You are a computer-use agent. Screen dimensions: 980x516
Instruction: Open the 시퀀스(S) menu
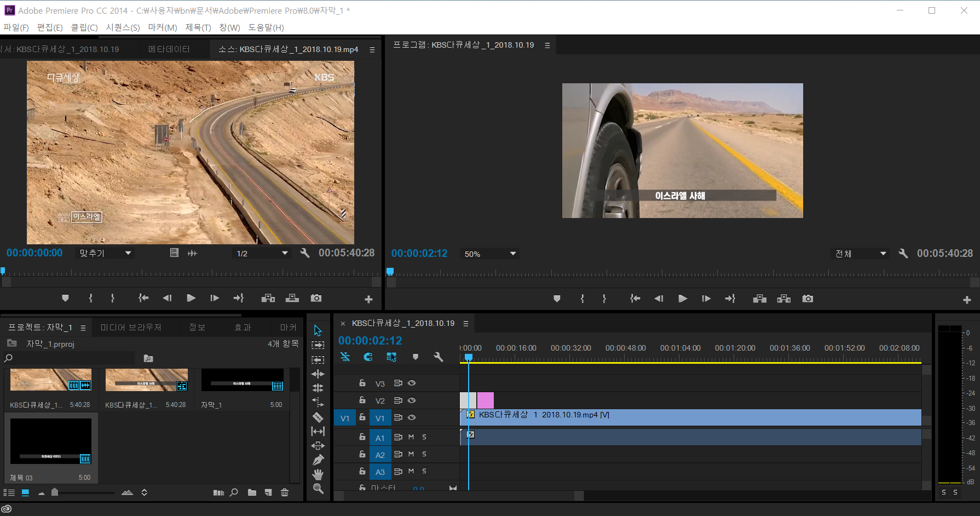click(x=123, y=27)
